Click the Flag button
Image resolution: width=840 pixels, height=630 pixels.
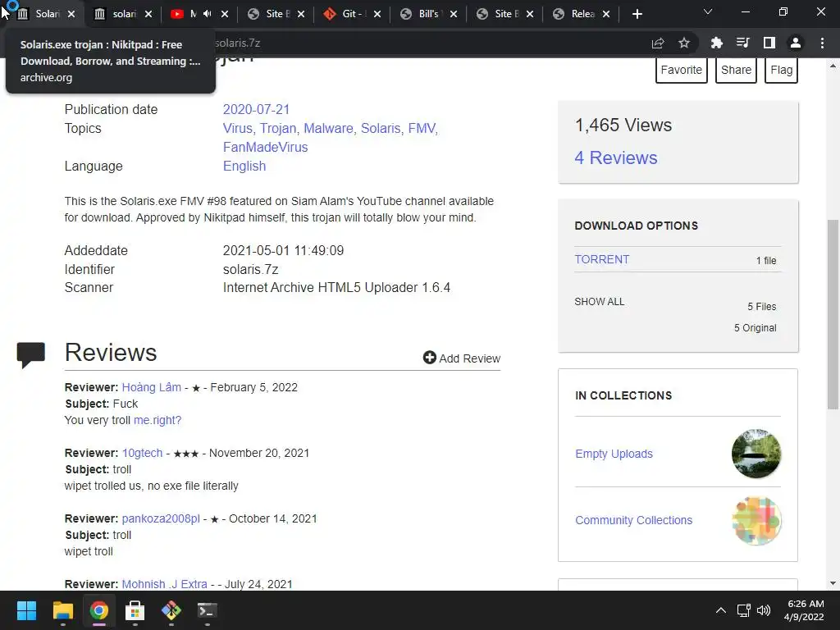pyautogui.click(x=781, y=71)
